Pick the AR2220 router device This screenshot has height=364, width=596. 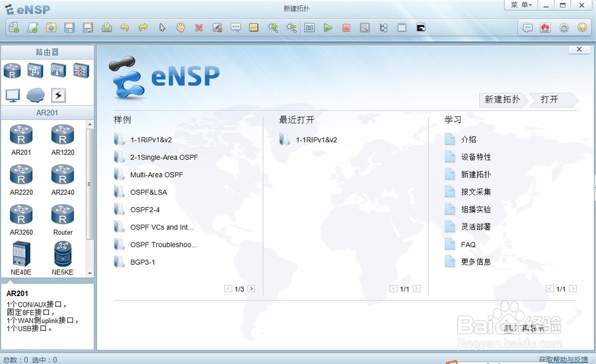click(x=21, y=180)
